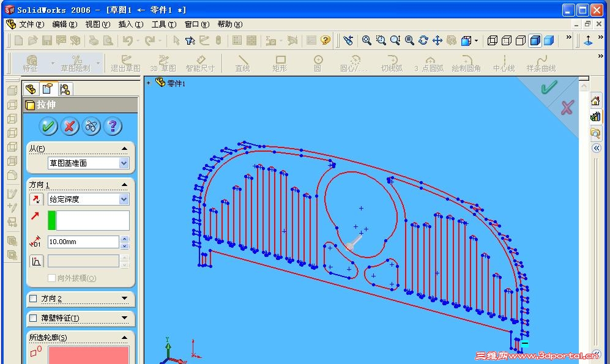Screen dimensions: 610x364
Task: Enable the 方向 2 checkbox
Action: pyautogui.click(x=33, y=299)
